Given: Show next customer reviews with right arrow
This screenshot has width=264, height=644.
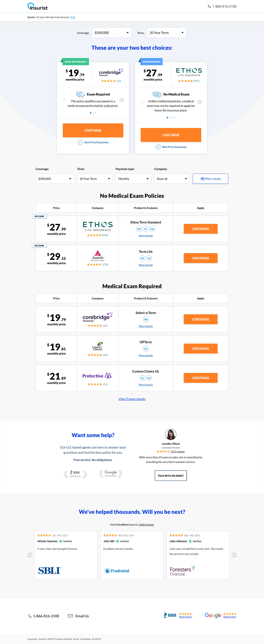Looking at the screenshot, I should pos(234,555).
